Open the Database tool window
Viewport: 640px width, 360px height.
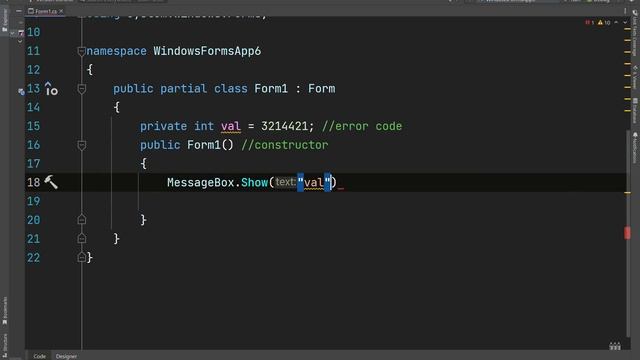[x=635, y=110]
